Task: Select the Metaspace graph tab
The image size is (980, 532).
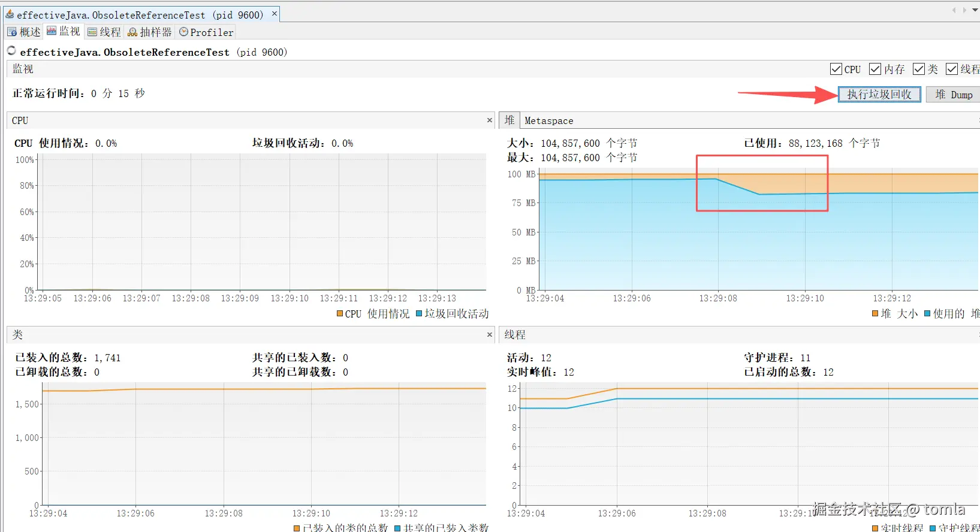Action: point(549,120)
